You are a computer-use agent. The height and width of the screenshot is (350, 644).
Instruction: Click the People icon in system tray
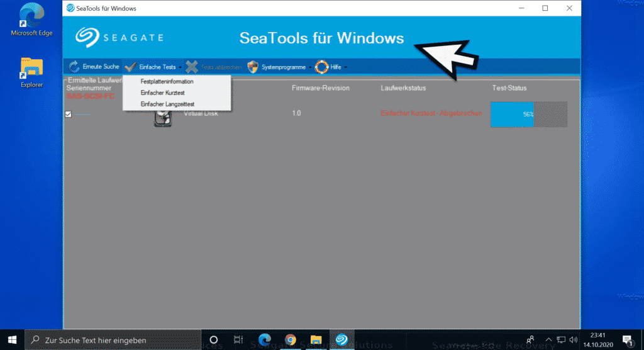click(x=530, y=340)
